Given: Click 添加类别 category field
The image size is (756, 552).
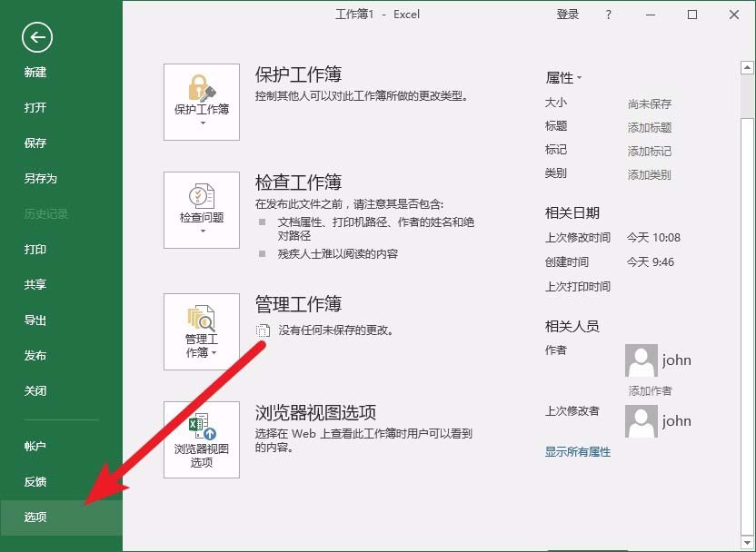Looking at the screenshot, I should tap(650, 175).
